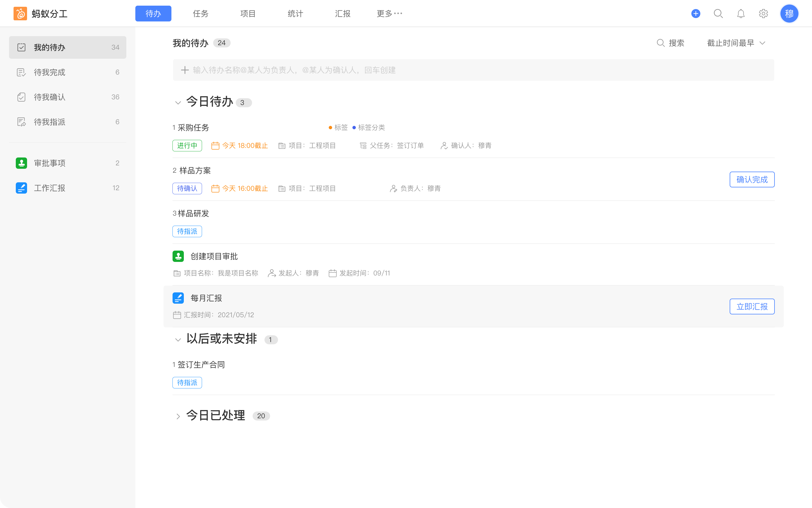
Task: Select 待我指派 in sidebar
Action: (67, 122)
